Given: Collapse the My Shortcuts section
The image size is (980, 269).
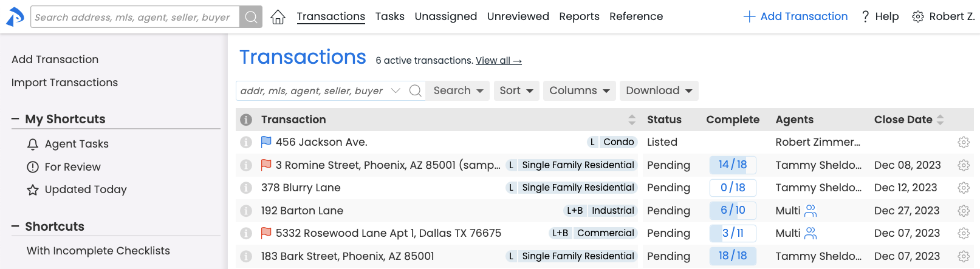Looking at the screenshot, I should click(x=15, y=119).
